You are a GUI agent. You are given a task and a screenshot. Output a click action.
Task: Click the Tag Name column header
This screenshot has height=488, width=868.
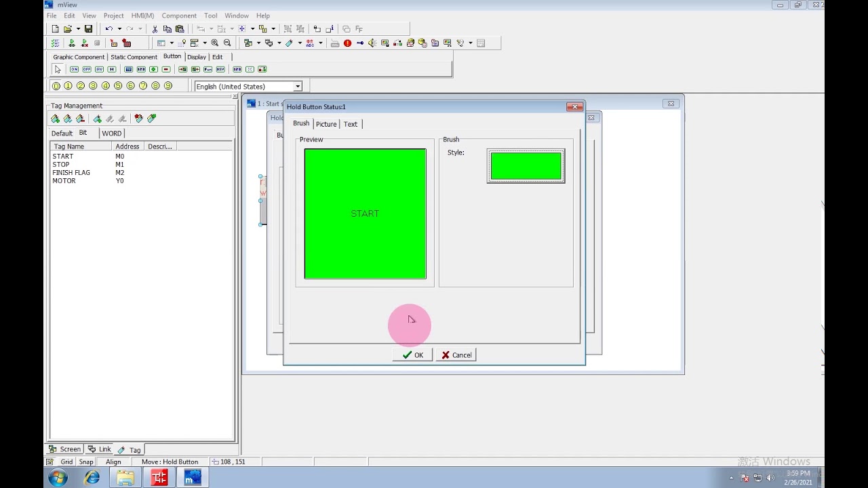pos(82,146)
